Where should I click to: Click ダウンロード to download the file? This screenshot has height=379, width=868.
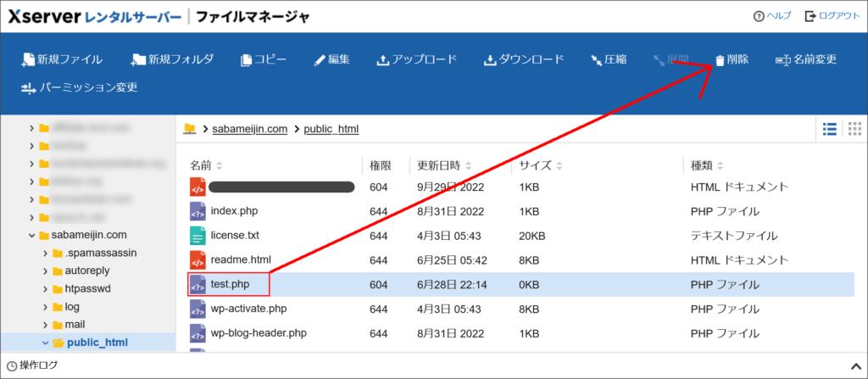(x=524, y=60)
